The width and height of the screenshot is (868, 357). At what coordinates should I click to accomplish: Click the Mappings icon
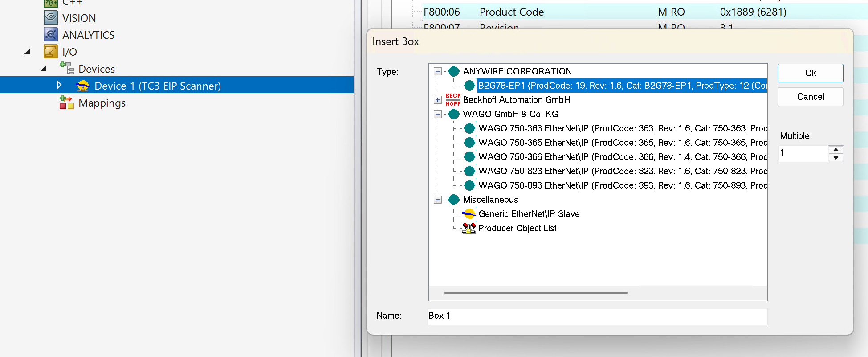[67, 103]
